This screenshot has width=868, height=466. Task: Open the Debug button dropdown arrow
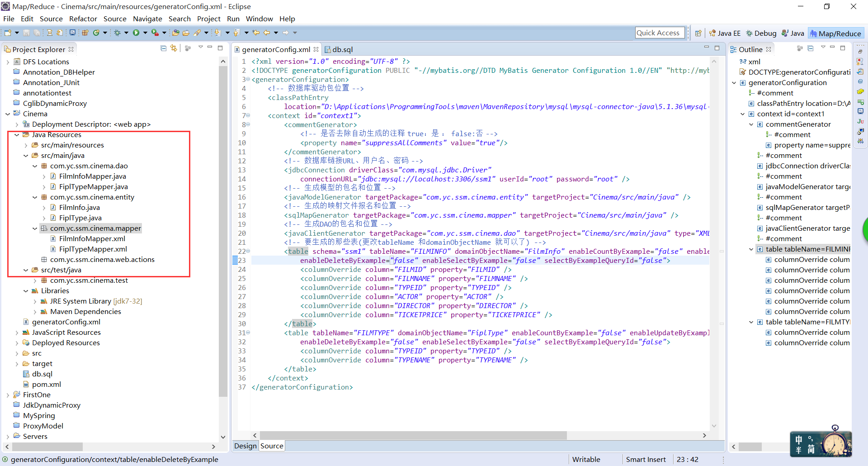click(x=126, y=33)
